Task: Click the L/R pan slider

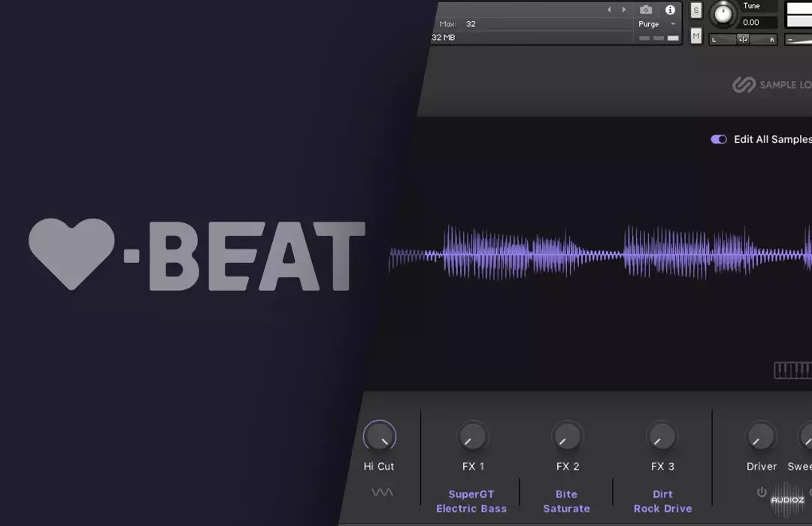Action: pyautogui.click(x=743, y=39)
